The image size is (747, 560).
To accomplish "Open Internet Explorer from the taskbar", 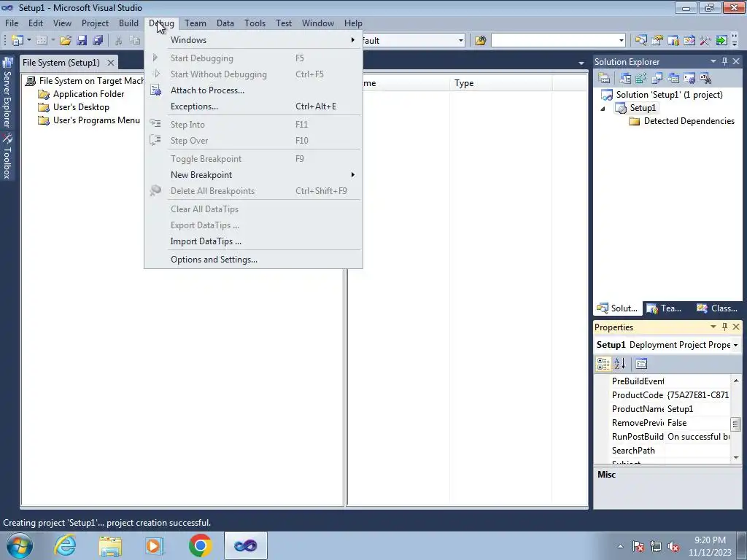I will 64,545.
